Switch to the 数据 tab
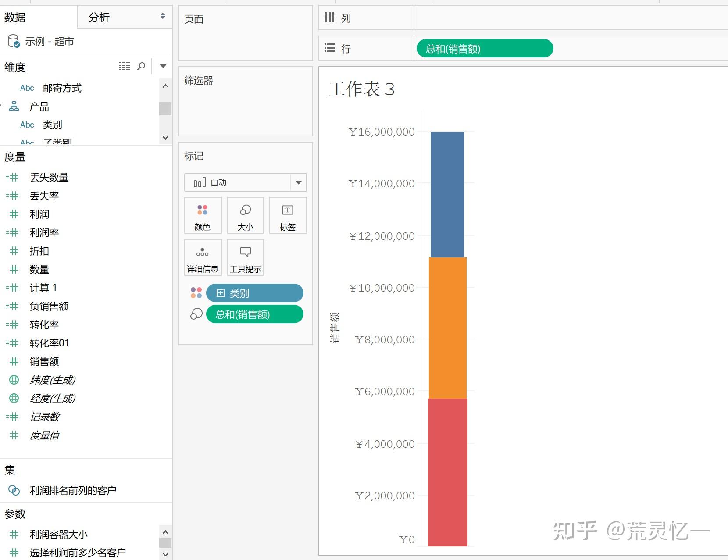 [x=15, y=18]
